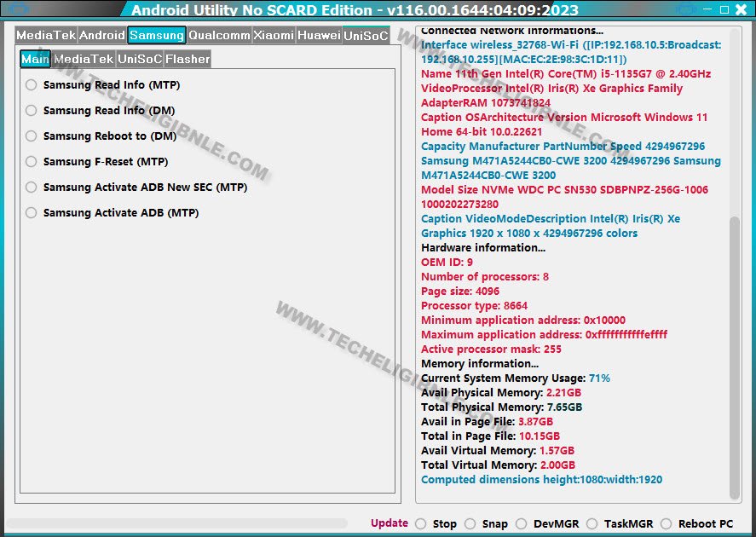
Task: Click the 'Avail Virtual Memory: 1.57GB' line
Action: click(x=498, y=451)
